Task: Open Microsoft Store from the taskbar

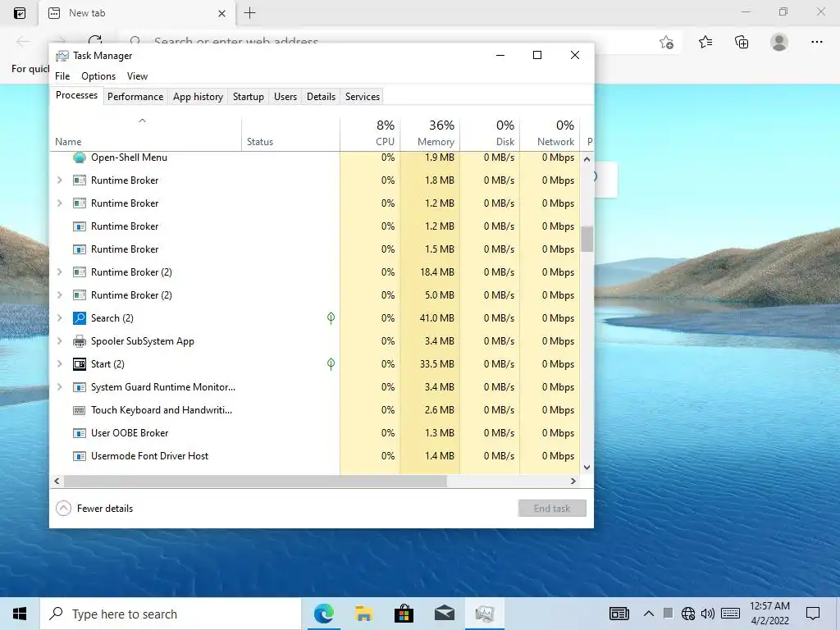Action: [404, 614]
